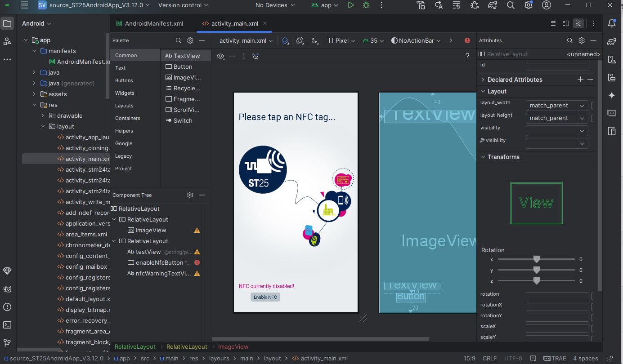Switch the editor to Code view mode
This screenshot has width=623, height=364.
click(x=553, y=23)
